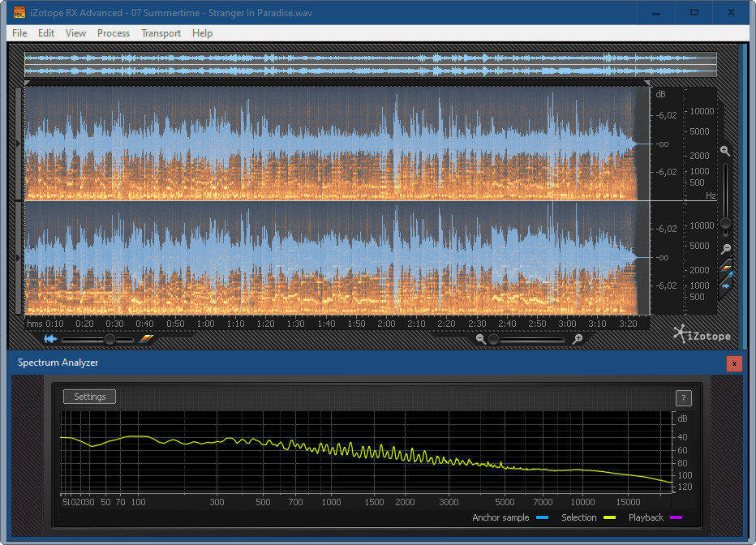This screenshot has height=545, width=756.
Task: Adjust the vertical zoom slider knob
Action: pyautogui.click(x=725, y=224)
